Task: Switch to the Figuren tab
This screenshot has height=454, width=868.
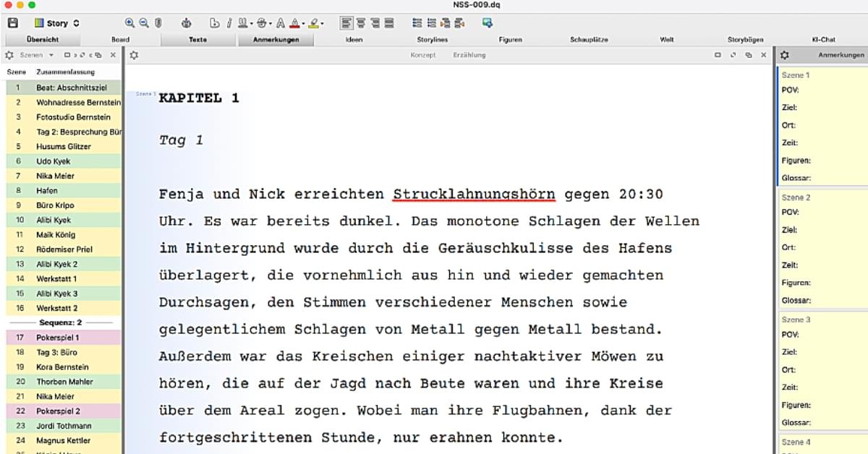Action: [511, 39]
